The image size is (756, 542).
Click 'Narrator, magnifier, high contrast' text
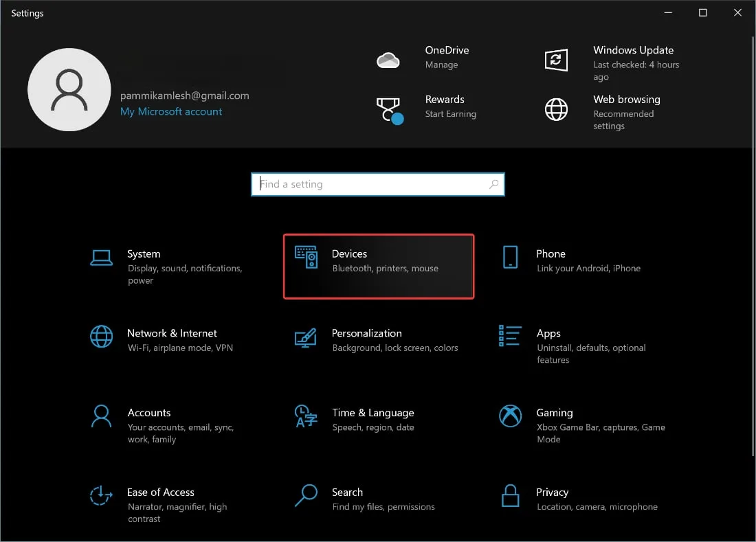tap(177, 513)
